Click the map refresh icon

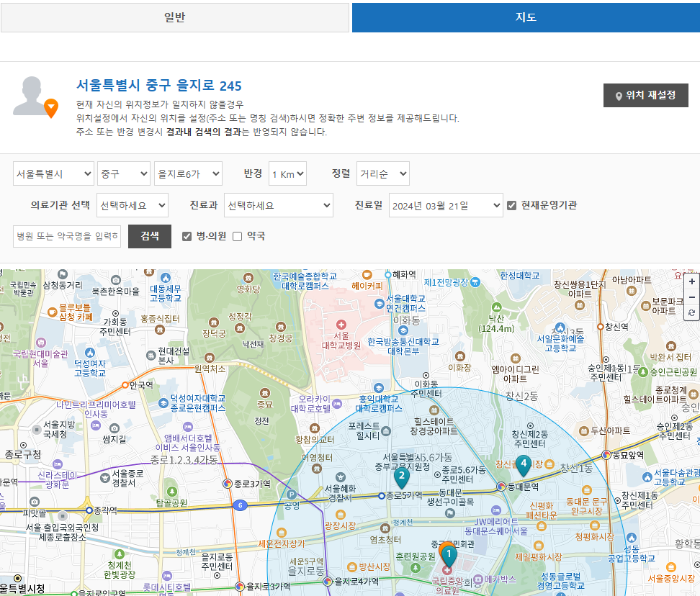click(691, 312)
